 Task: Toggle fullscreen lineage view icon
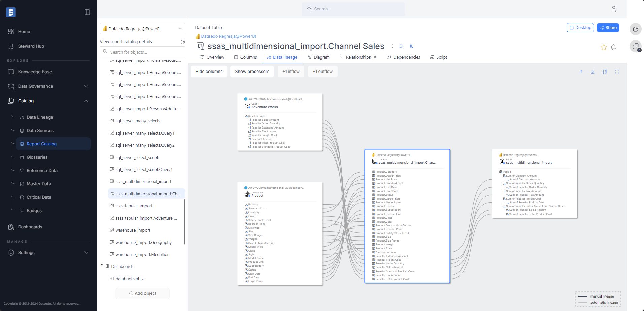click(617, 72)
